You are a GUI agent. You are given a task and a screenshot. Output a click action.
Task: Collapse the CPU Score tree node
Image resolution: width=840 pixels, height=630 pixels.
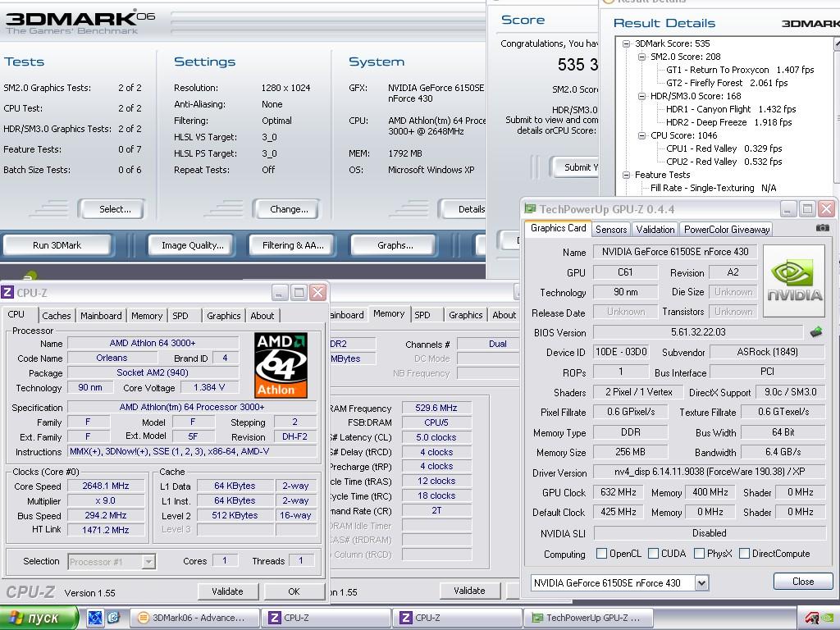641,135
